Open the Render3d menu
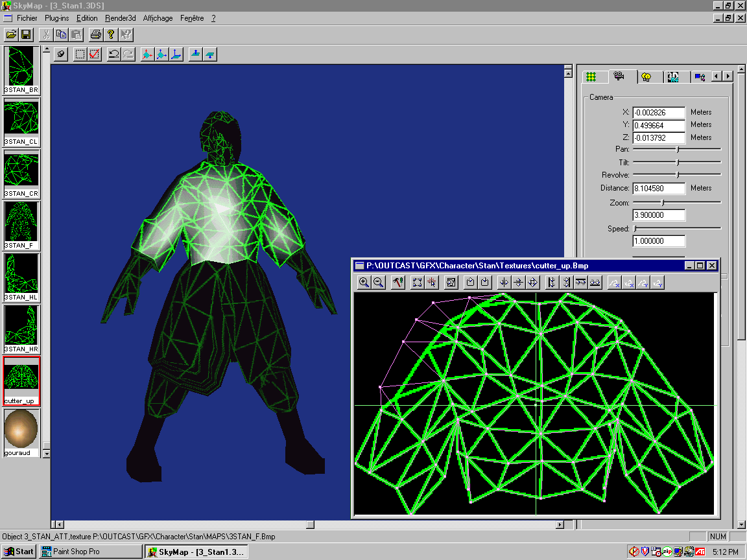The height and width of the screenshot is (560, 747). coord(121,18)
